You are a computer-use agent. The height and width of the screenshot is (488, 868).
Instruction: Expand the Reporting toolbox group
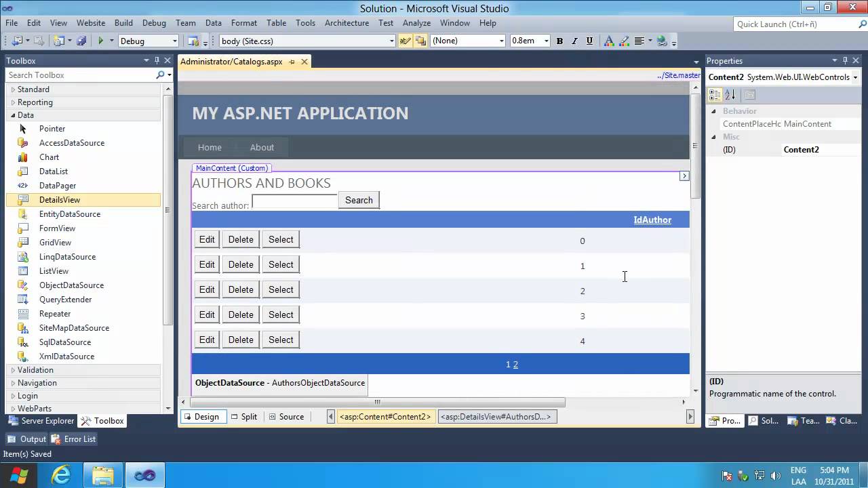pos(13,102)
